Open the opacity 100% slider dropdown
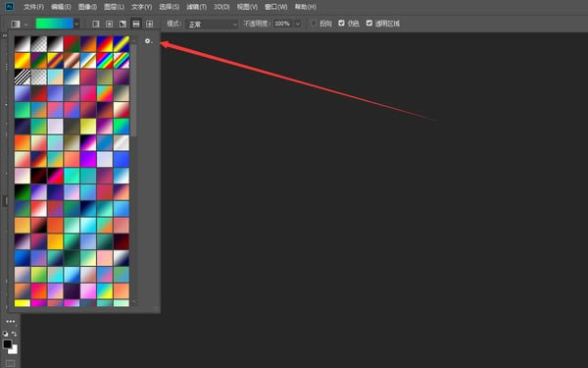The height and width of the screenshot is (368, 588). pyautogui.click(x=298, y=24)
